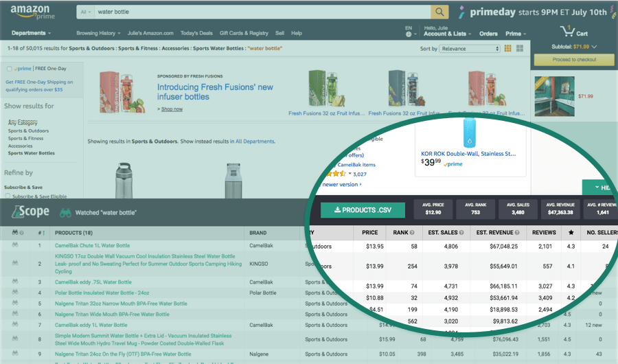Click the Amazon Prime logo
Viewport: 618px width, 364px height.
(x=33, y=12)
